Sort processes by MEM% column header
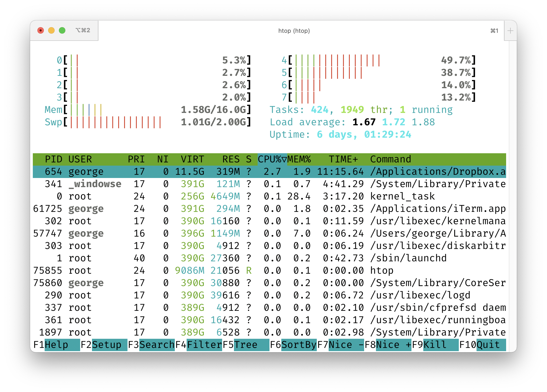Viewport: 547px width, 392px height. pyautogui.click(x=299, y=159)
